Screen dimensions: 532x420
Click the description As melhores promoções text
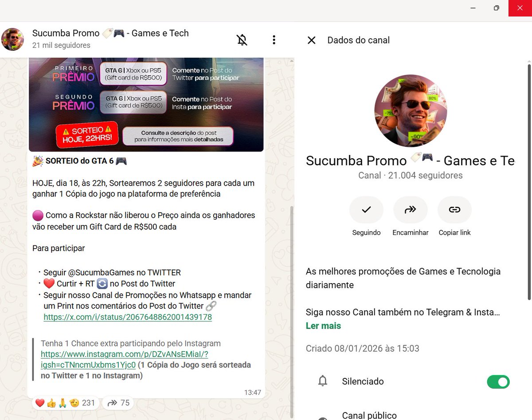403,278
